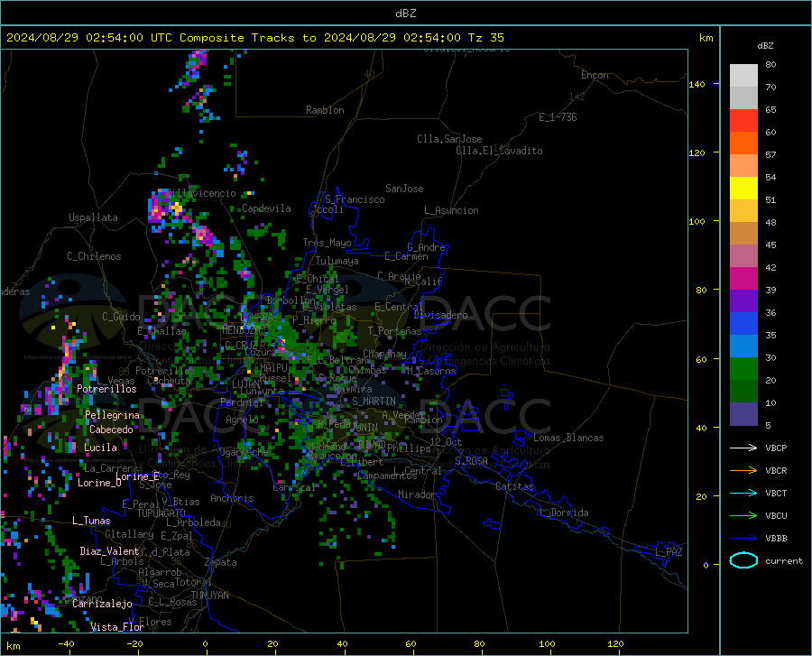Image resolution: width=812 pixels, height=656 pixels.
Task: Click the Cabecedo place label
Action: pyautogui.click(x=111, y=430)
